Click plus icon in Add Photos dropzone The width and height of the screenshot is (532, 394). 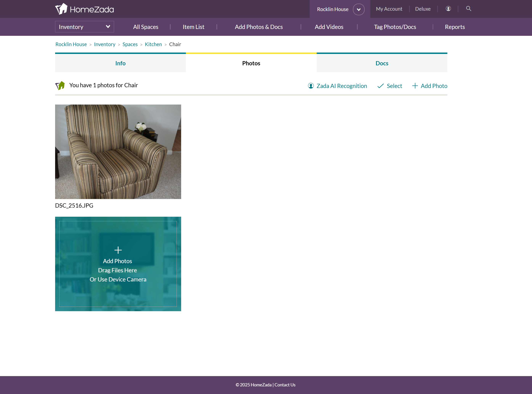pyautogui.click(x=118, y=250)
